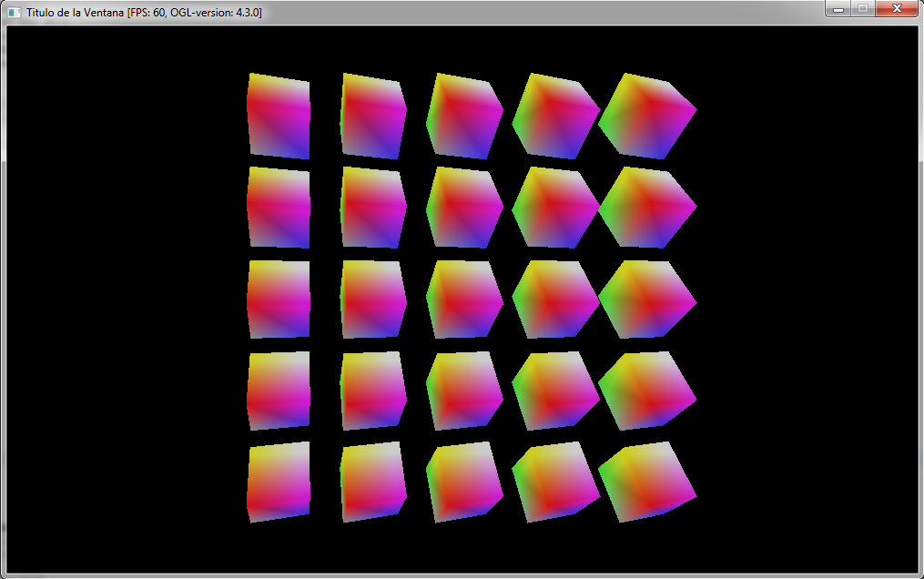The width and height of the screenshot is (924, 579).
Task: Close the OpenGL demo window
Action: 896,9
